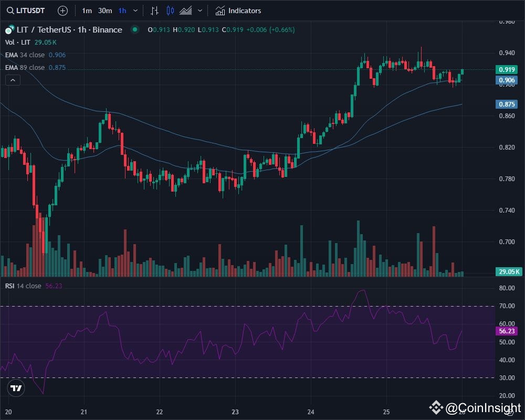Image resolution: width=525 pixels, height=420 pixels.
Task: Collapse the legend with the chevron button
Action: click(x=12, y=80)
